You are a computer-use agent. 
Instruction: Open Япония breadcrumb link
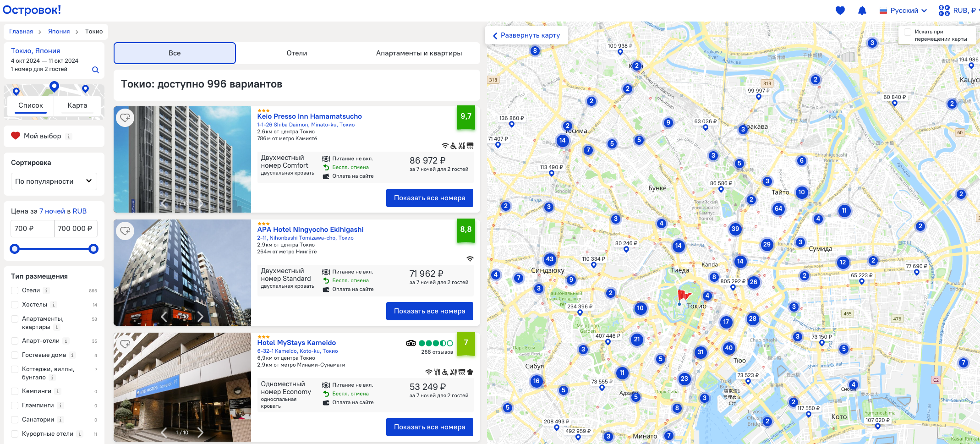pos(59,32)
